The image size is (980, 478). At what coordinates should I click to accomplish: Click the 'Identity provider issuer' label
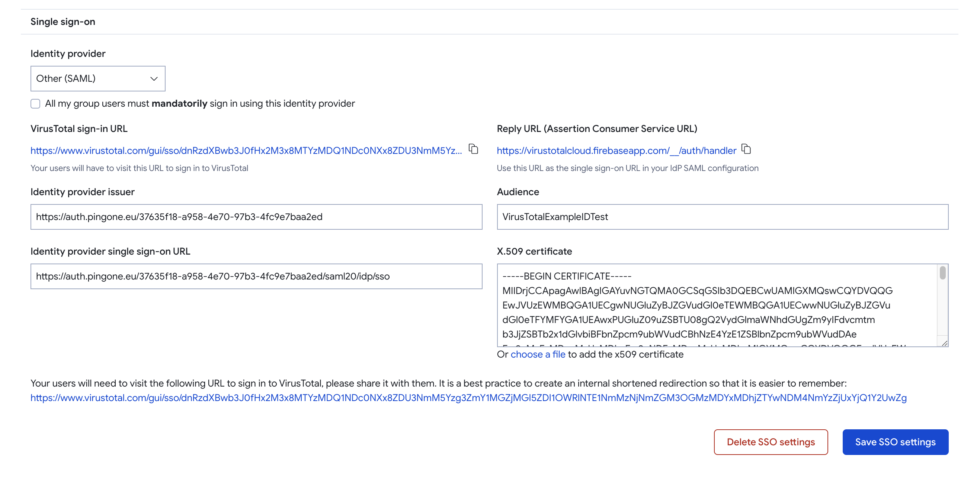click(83, 192)
